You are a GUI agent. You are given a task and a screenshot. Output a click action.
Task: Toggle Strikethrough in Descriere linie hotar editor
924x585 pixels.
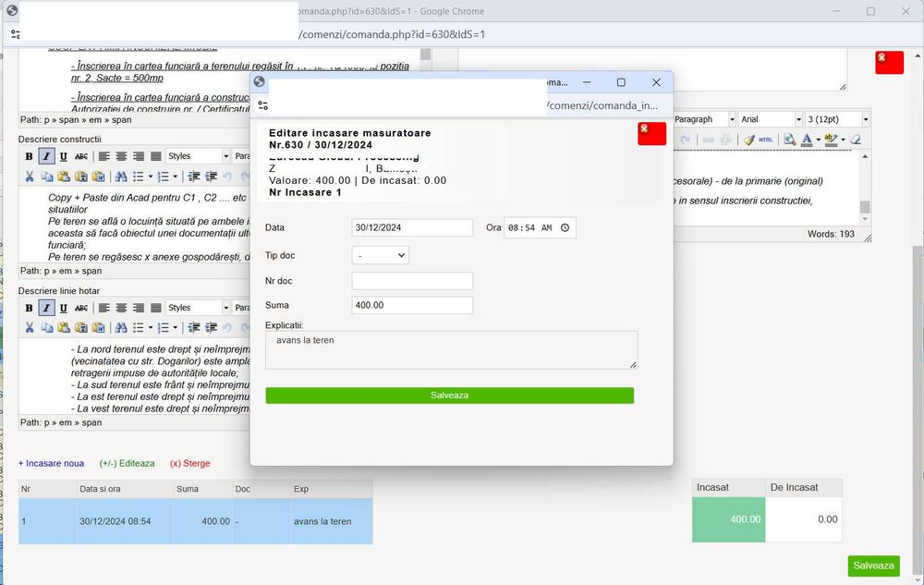tap(81, 308)
